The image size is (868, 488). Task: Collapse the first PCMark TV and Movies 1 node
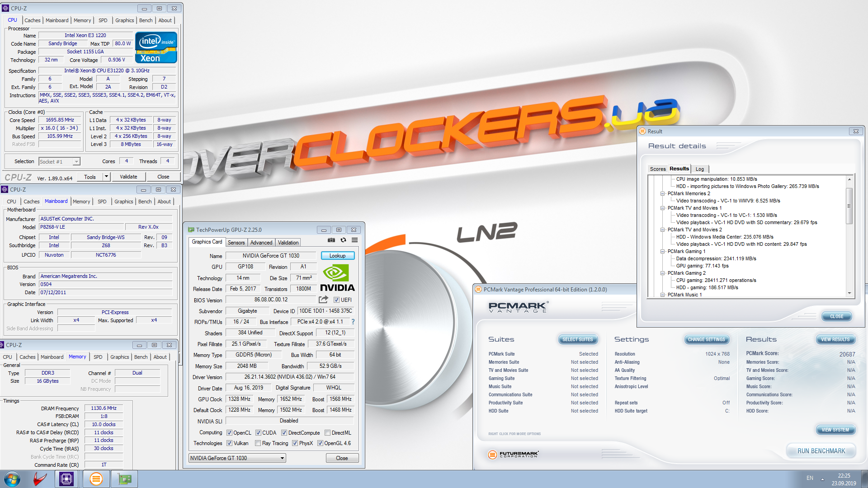point(662,208)
